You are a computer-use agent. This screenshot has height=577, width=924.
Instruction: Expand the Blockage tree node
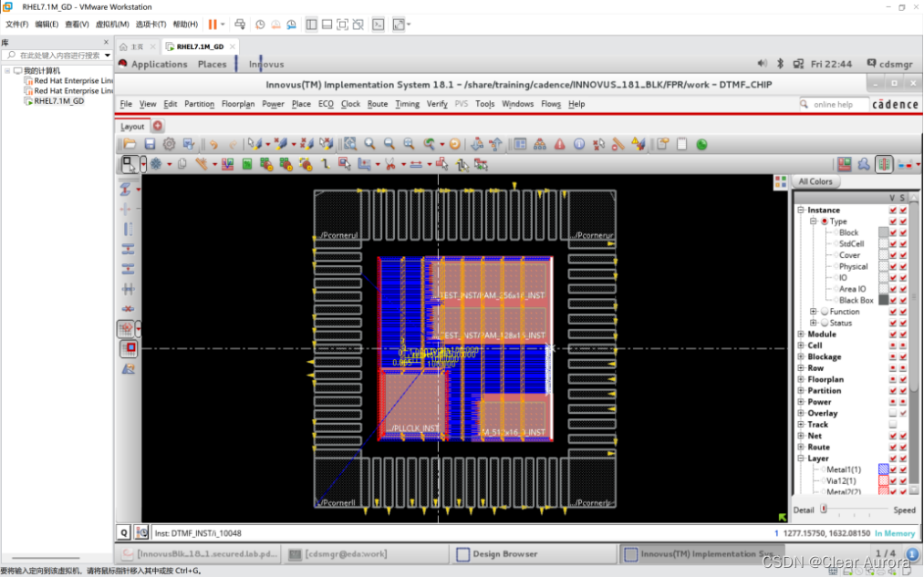coord(802,356)
